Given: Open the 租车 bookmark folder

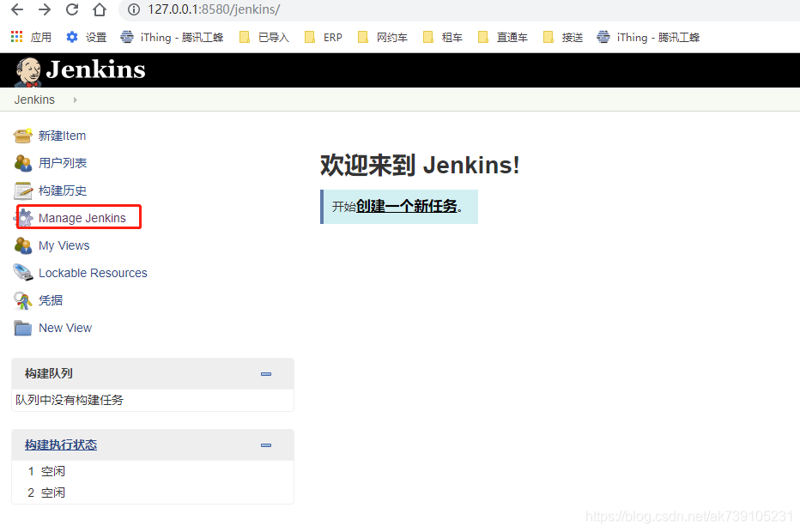Looking at the screenshot, I should coord(443,37).
